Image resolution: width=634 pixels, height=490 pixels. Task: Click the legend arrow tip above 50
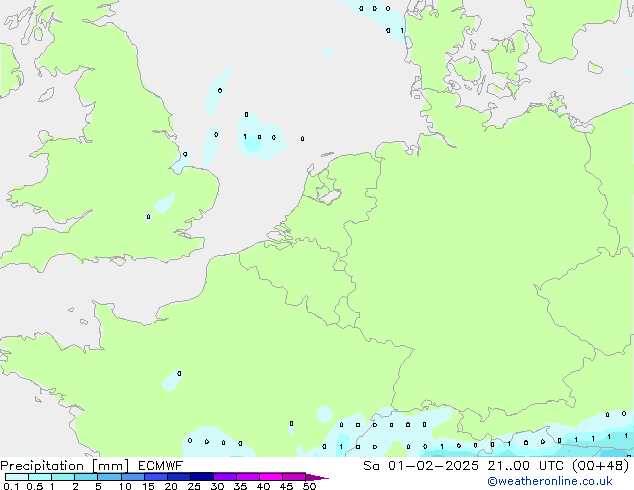317,477
